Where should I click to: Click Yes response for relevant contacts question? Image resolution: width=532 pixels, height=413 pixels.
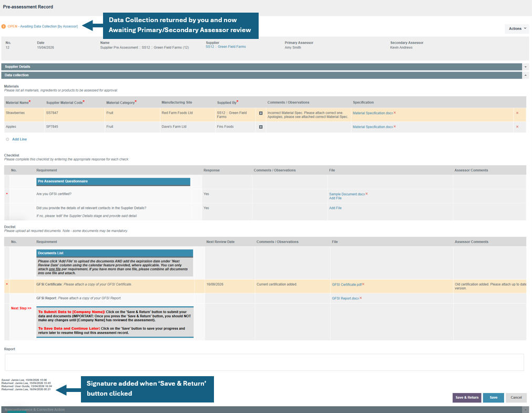[206, 208]
